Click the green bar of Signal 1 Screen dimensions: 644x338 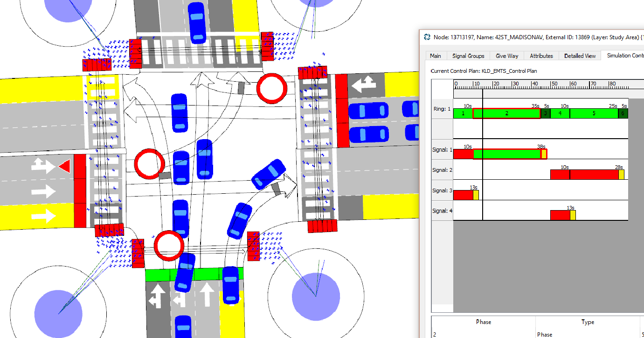pyautogui.click(x=507, y=154)
